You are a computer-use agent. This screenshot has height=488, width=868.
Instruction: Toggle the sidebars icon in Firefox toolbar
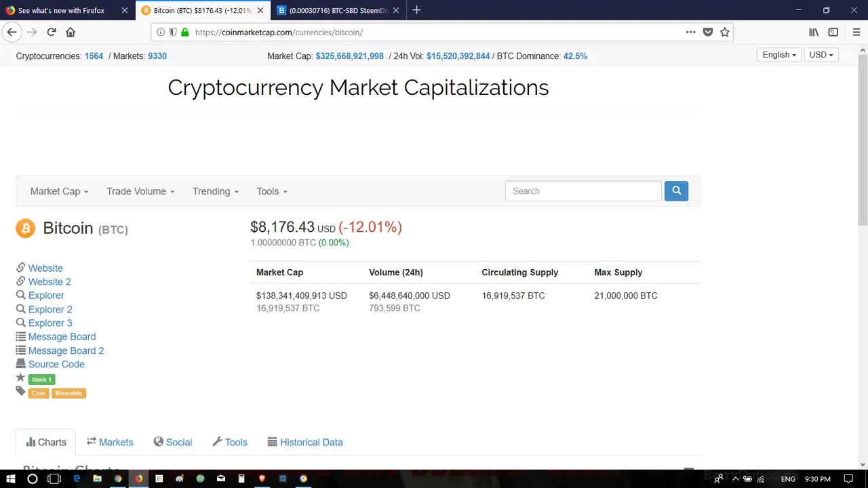833,32
